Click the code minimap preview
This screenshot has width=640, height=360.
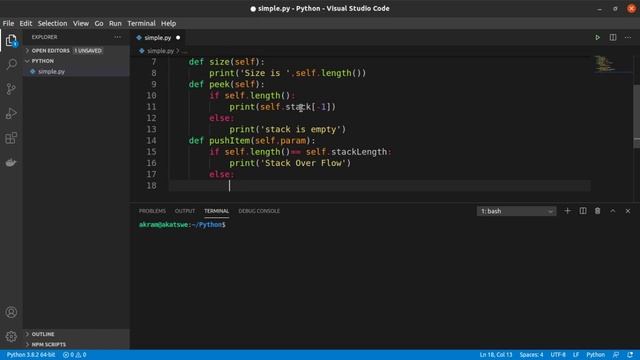pyautogui.click(x=605, y=64)
